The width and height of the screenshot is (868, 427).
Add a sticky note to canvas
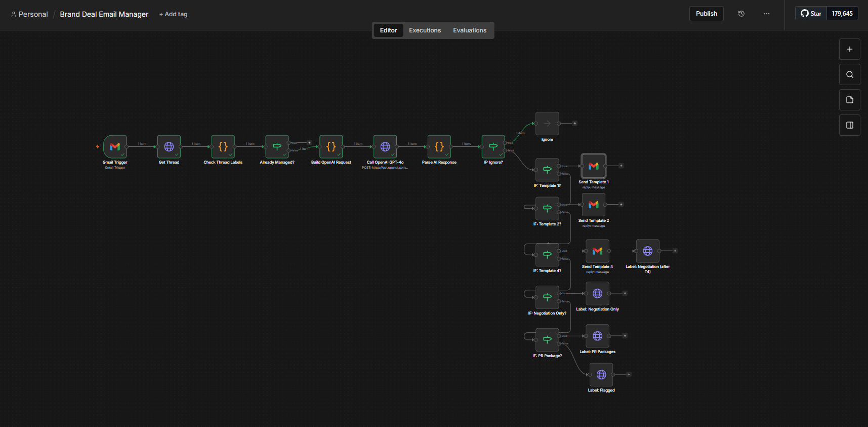click(850, 100)
